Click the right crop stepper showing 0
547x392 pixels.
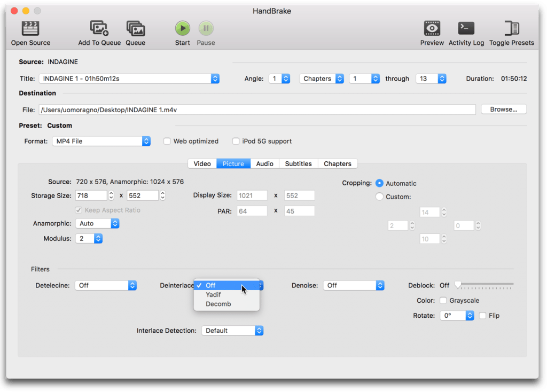(478, 226)
